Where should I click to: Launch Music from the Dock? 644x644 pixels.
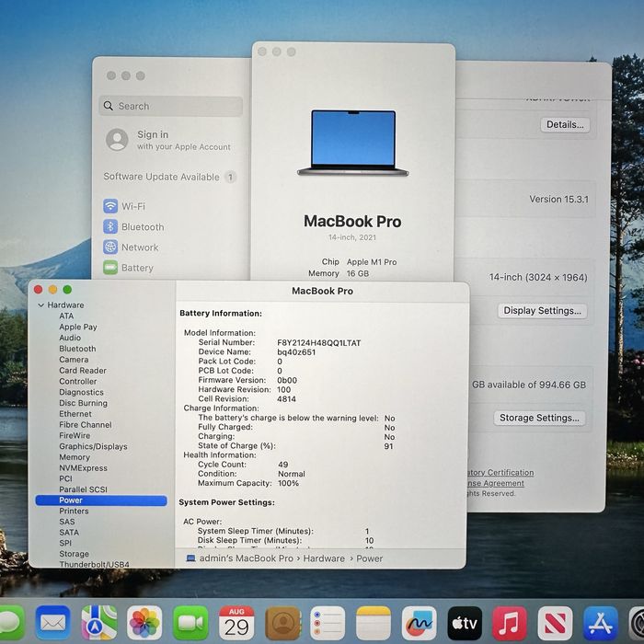[510, 623]
